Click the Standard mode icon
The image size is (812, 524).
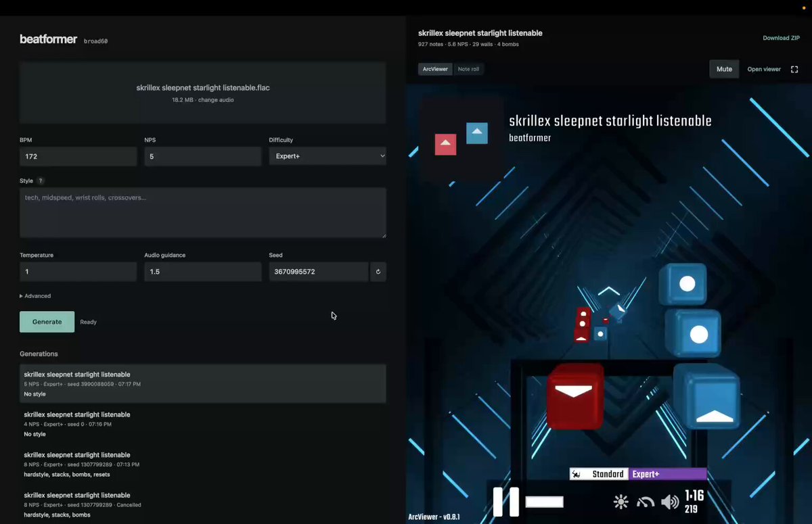(576, 474)
